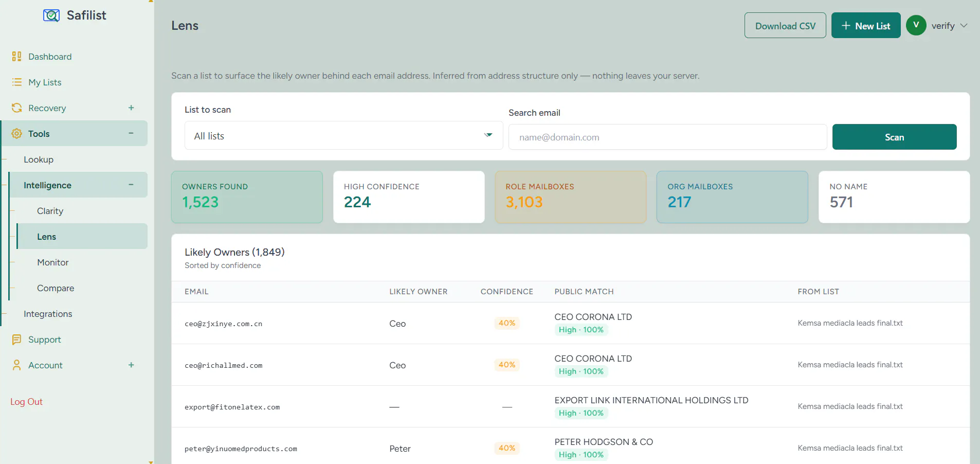980x464 pixels.
Task: Click the PETER HODGSON & CO match
Action: (x=604, y=442)
